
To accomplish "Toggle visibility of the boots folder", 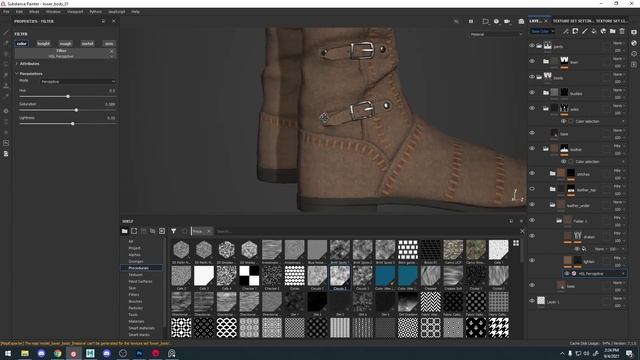I will 532,77.
